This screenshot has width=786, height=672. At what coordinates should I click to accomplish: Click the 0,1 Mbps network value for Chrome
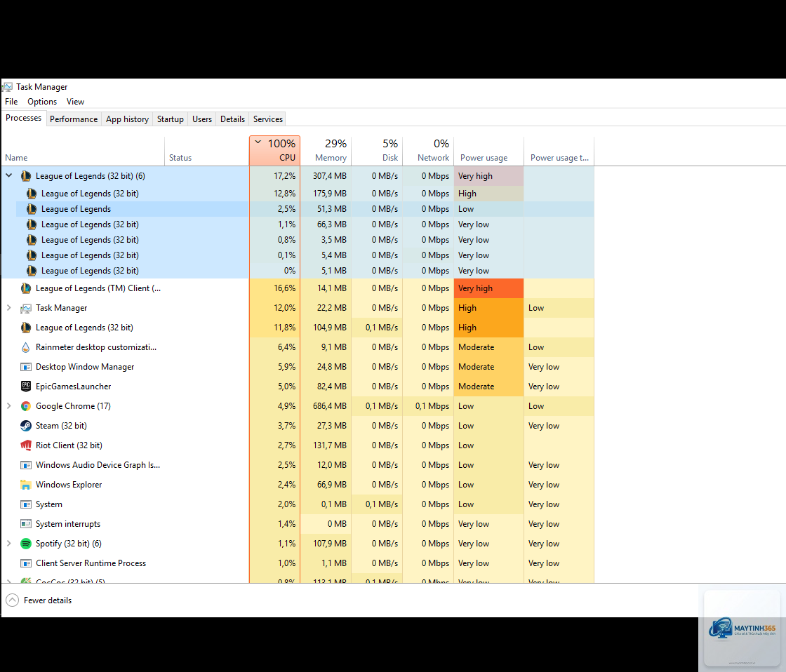pos(432,406)
